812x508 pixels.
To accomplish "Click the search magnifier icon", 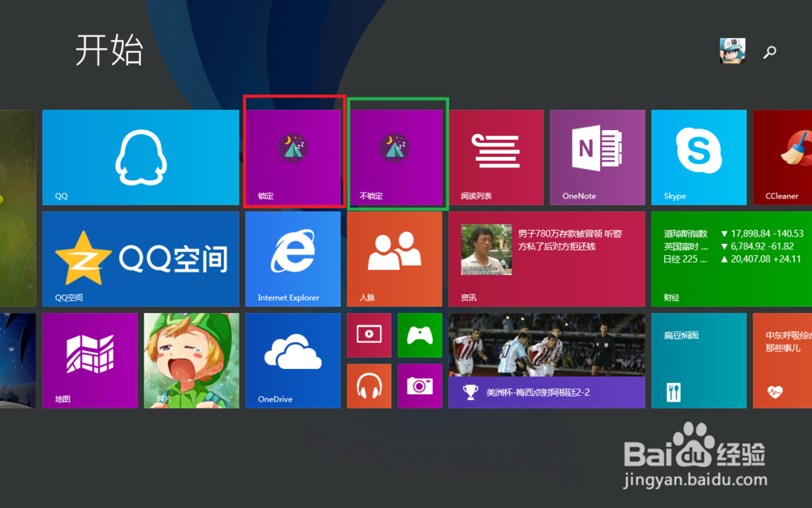I will click(x=770, y=51).
